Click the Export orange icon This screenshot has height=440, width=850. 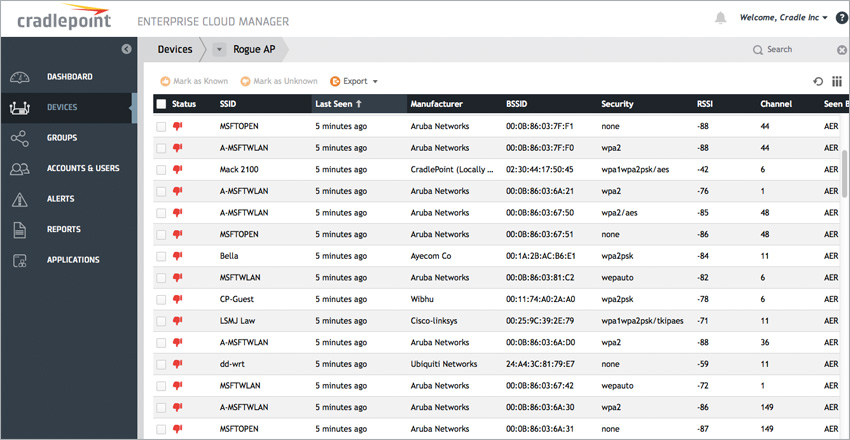335,81
